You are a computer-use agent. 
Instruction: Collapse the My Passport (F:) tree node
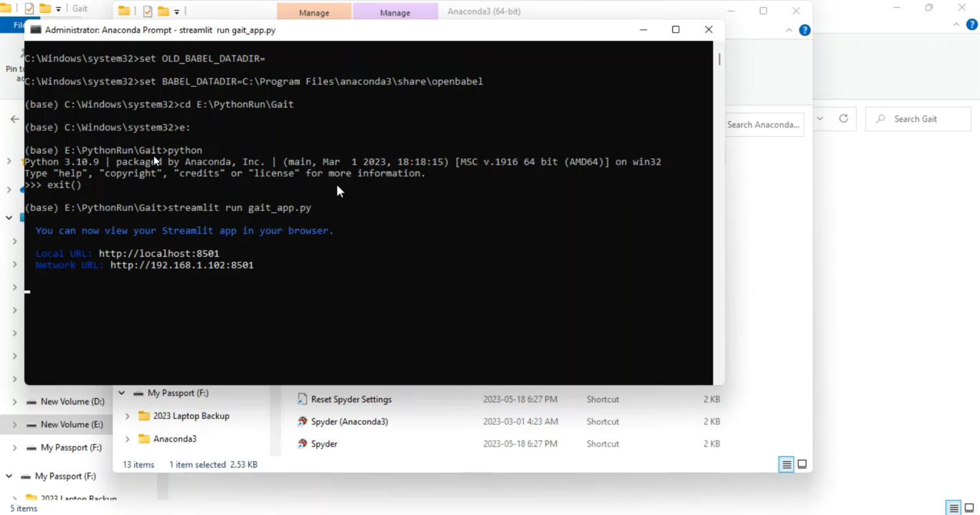[x=122, y=393]
